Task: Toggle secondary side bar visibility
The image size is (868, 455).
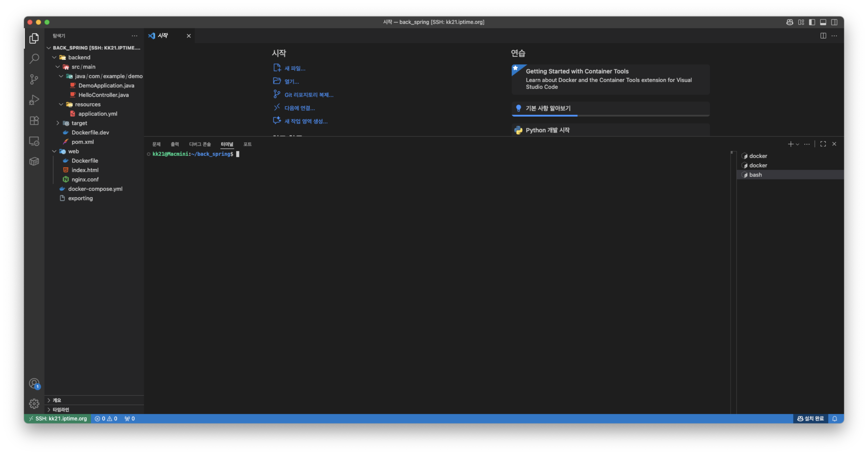Action: pyautogui.click(x=834, y=22)
